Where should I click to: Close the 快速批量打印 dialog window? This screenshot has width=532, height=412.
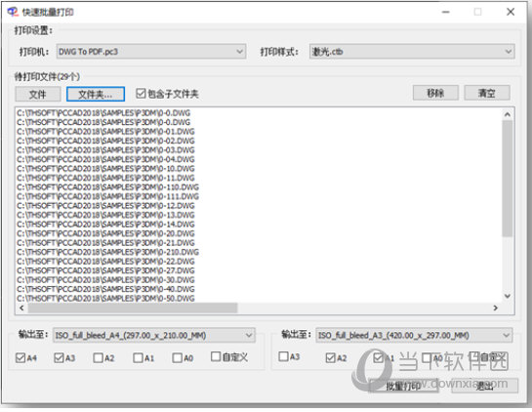click(511, 12)
